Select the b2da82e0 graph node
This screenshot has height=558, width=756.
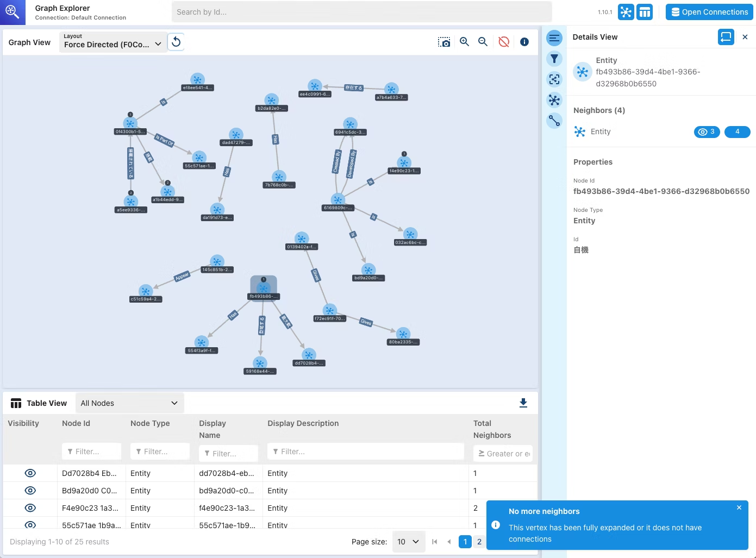272,100
